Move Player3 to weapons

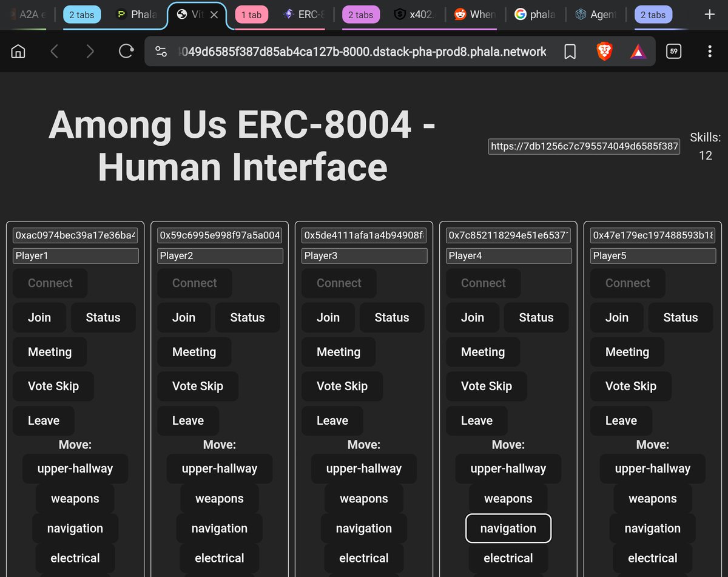(364, 499)
